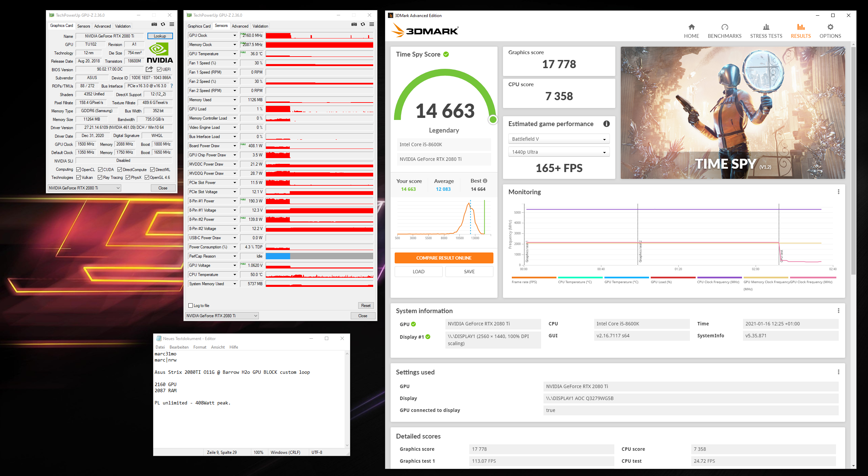Open the Stress Tests icon

point(766,27)
